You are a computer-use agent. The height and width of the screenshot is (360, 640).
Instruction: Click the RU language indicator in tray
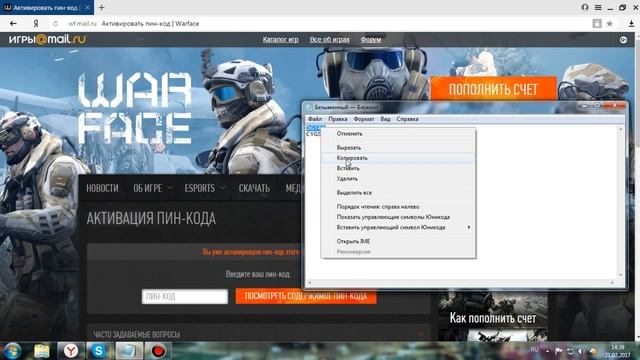[534, 350]
